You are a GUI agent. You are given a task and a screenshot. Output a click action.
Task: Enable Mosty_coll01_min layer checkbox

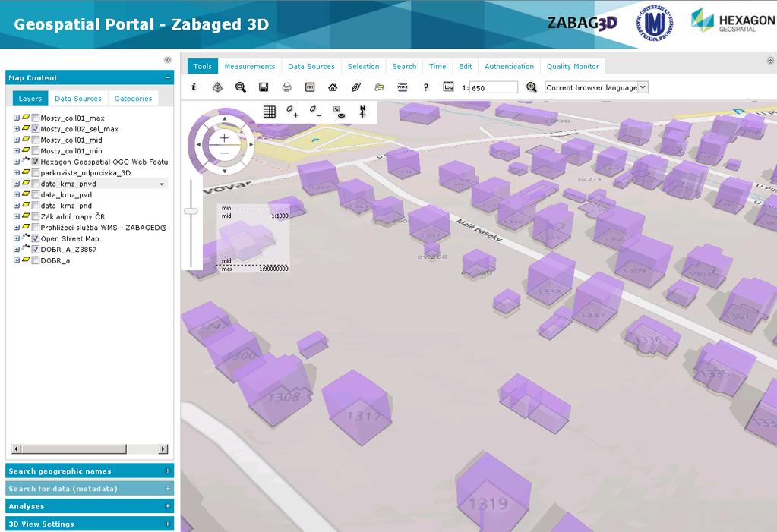coord(36,150)
